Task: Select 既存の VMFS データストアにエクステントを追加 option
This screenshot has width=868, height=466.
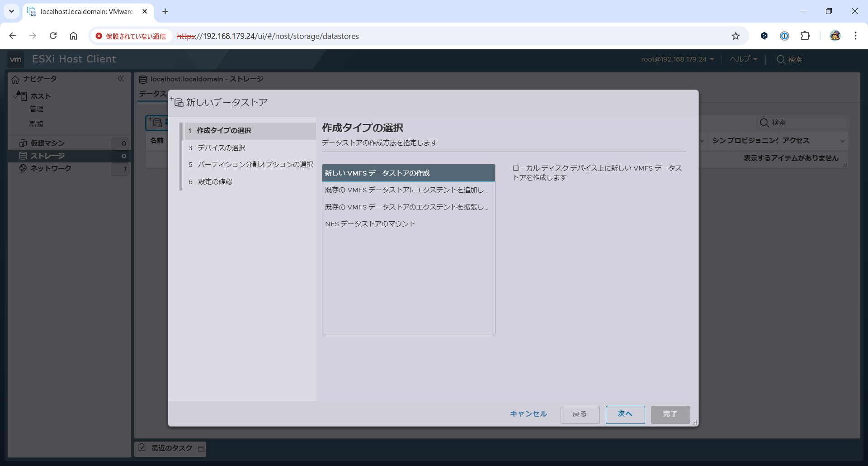Action: click(408, 190)
